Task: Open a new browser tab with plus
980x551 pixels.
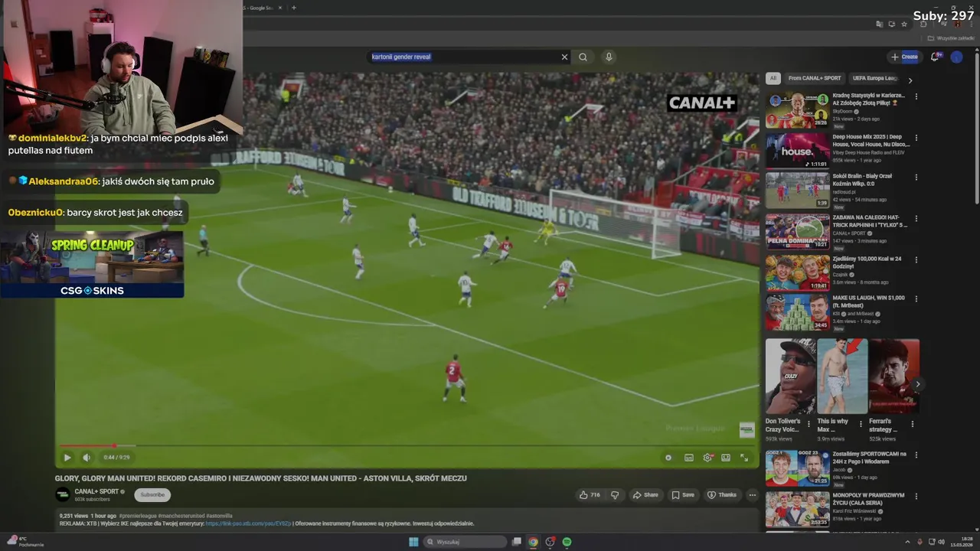Action: 294,8
